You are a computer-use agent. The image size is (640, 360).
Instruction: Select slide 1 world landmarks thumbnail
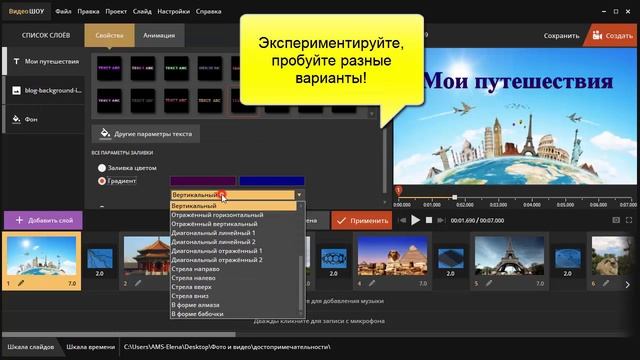[x=42, y=256]
